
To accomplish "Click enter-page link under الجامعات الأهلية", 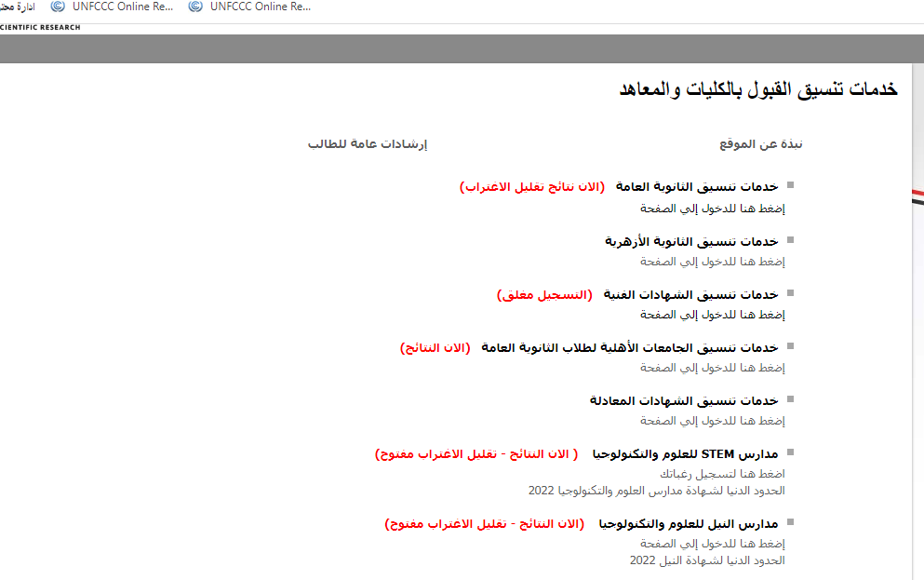I will 712,368.
